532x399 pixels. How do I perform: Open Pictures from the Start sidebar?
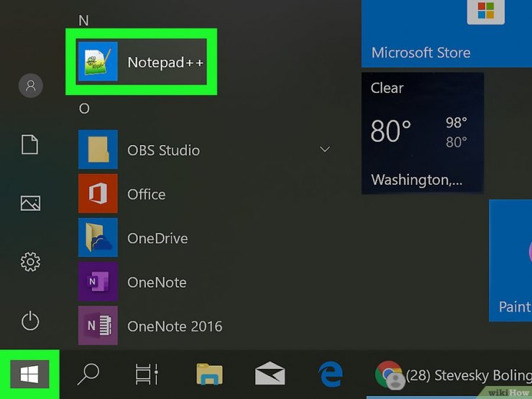30,203
